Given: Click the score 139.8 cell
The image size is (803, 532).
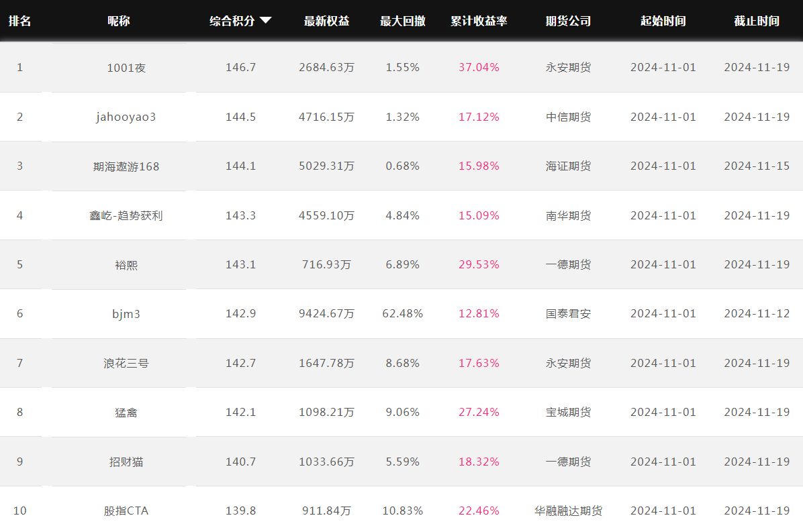Looking at the screenshot, I should click(240, 511).
